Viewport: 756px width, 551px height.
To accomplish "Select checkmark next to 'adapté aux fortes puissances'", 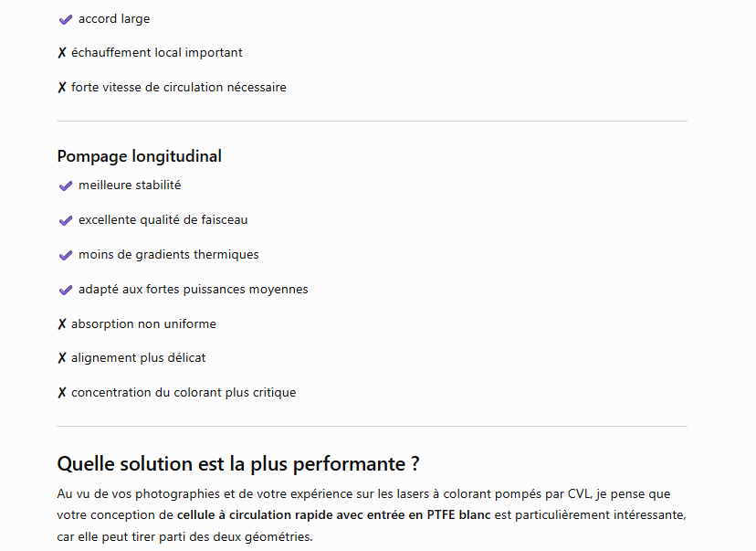I will (66, 290).
